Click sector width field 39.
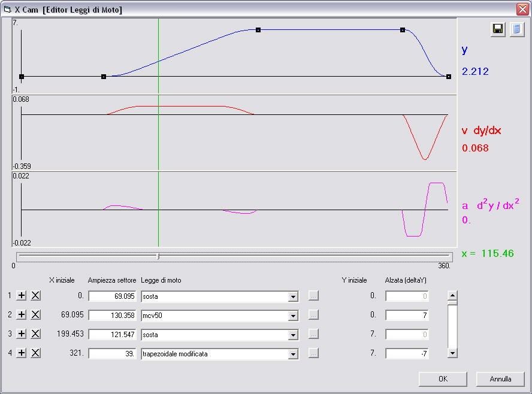This screenshot has width=532, height=394. [x=112, y=354]
